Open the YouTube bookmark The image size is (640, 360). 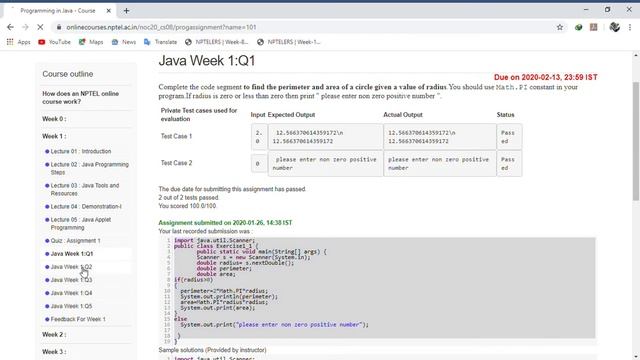54,42
